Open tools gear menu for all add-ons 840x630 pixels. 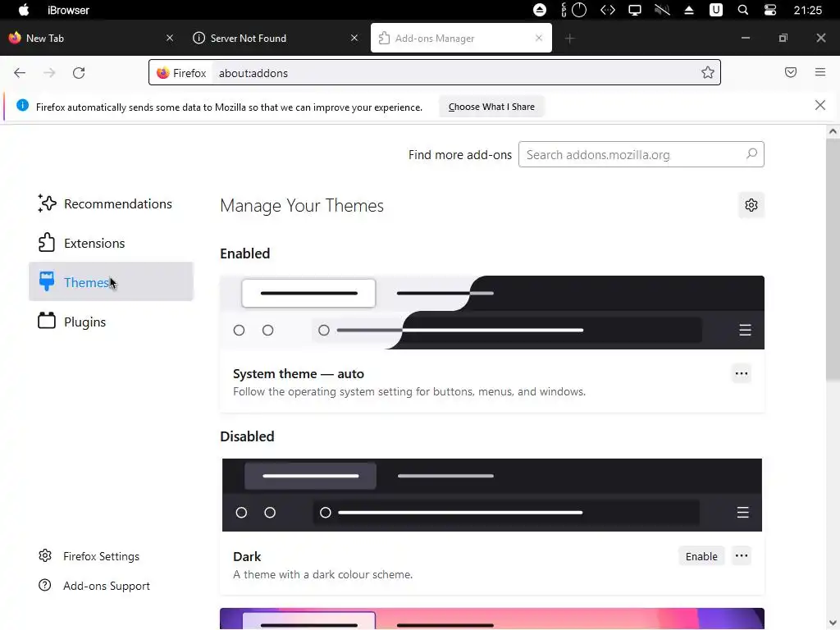tap(751, 205)
